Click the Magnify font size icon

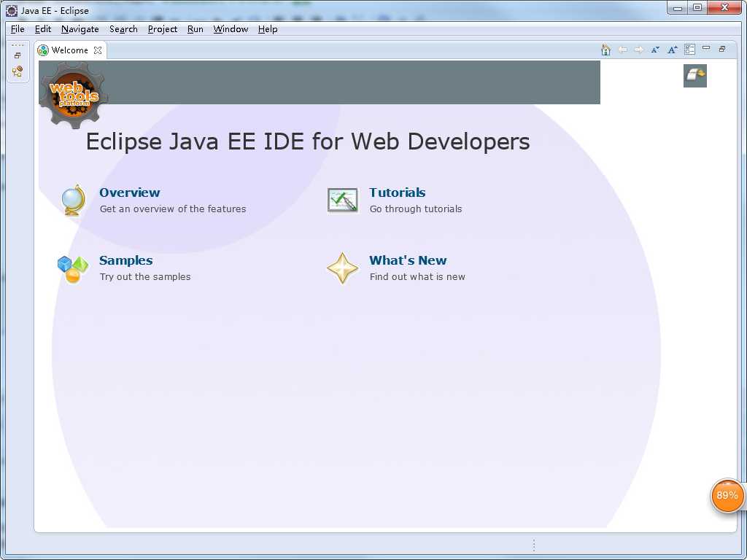[672, 50]
